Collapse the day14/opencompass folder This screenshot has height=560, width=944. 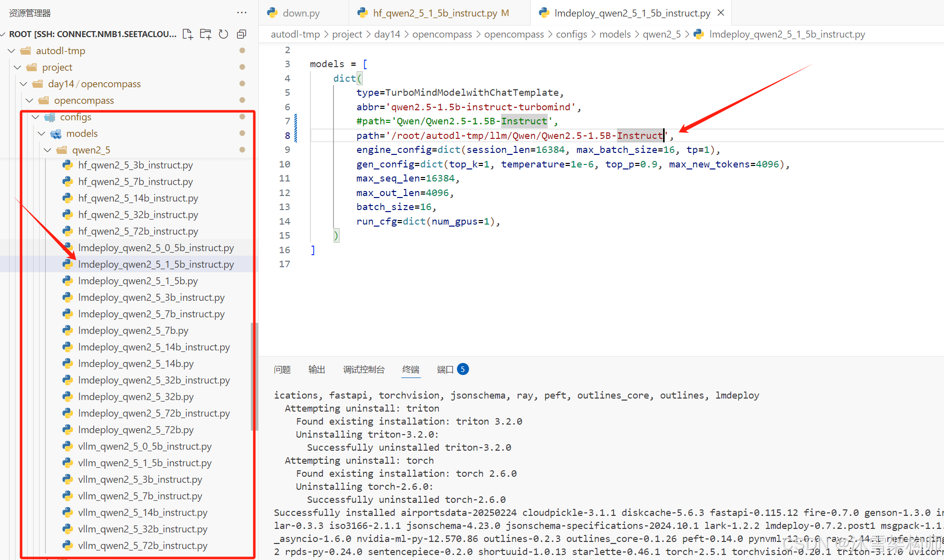tap(24, 84)
